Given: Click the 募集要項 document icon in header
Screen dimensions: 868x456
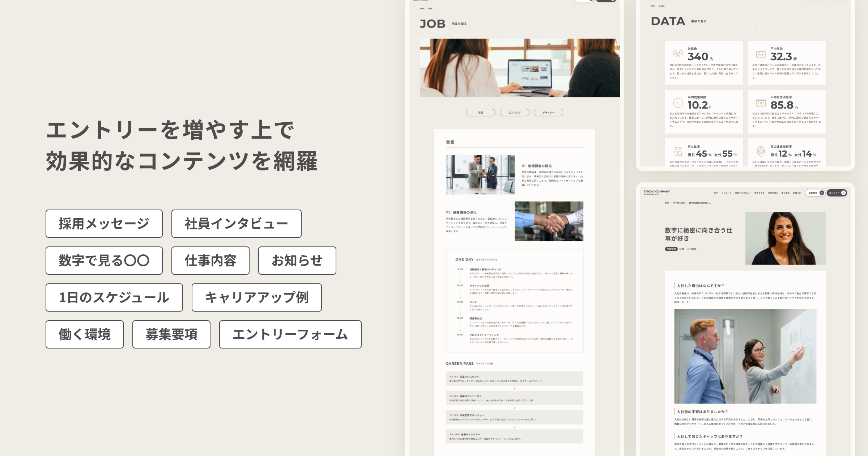Looking at the screenshot, I should (x=822, y=193).
